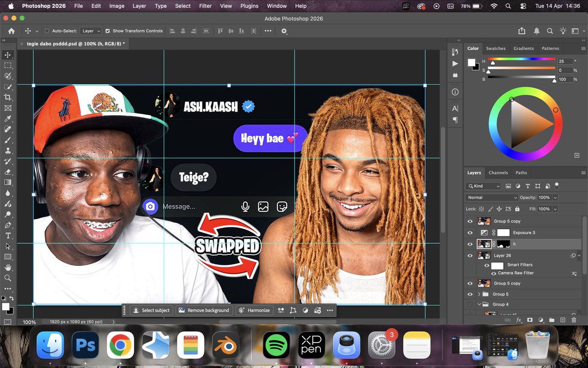The height and width of the screenshot is (368, 588).
Task: Open the Opacity dropdown in the Layers panel
Action: [555, 197]
